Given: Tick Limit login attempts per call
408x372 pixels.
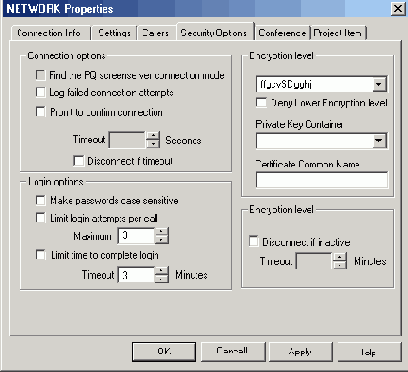Looking at the screenshot, I should tap(40, 218).
